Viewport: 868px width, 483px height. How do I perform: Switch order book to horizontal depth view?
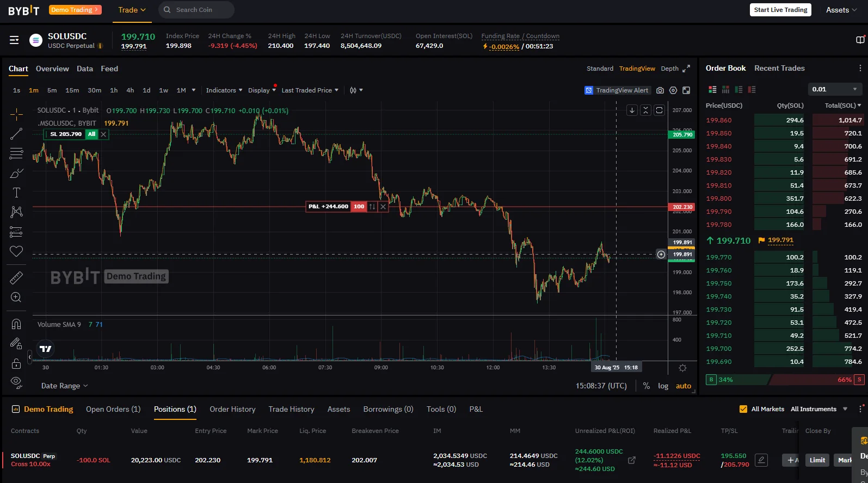[725, 89]
